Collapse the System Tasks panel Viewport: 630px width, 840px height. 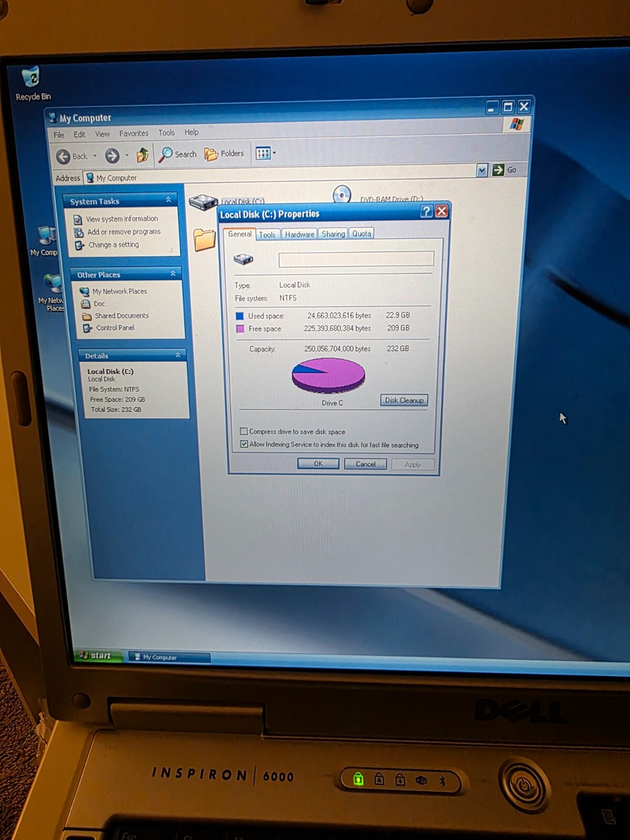point(169,199)
